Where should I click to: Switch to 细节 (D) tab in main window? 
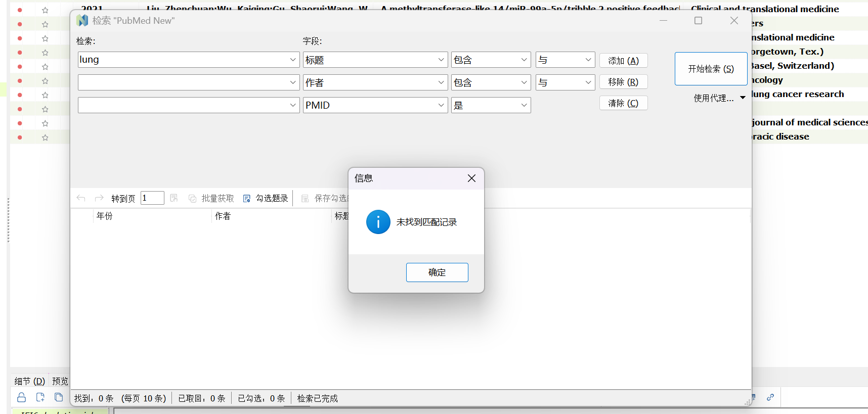30,381
